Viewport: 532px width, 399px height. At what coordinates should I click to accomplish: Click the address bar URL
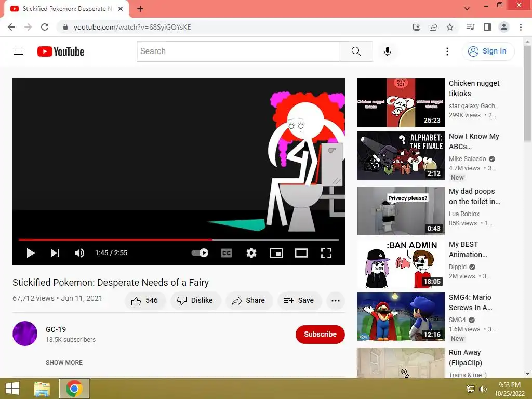click(132, 27)
